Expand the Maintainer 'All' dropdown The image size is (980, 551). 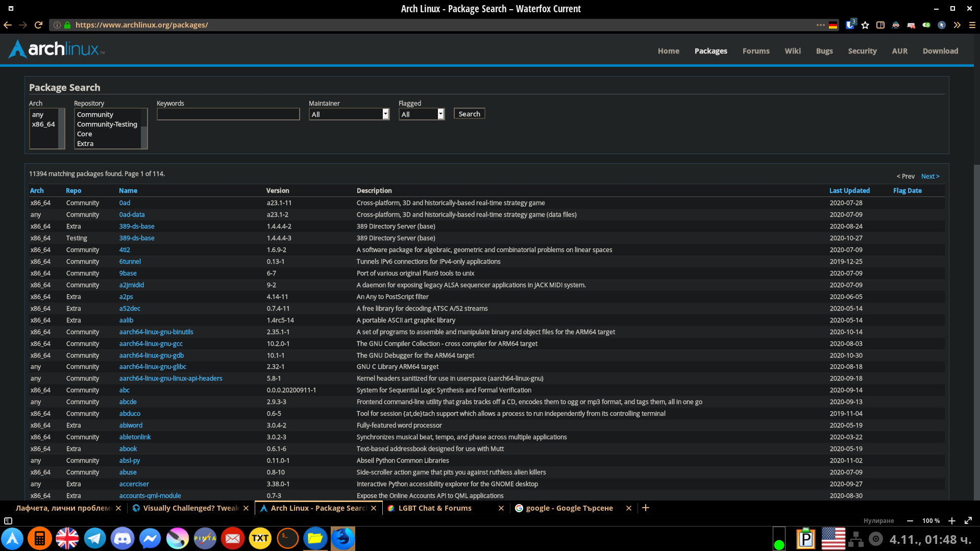point(385,114)
